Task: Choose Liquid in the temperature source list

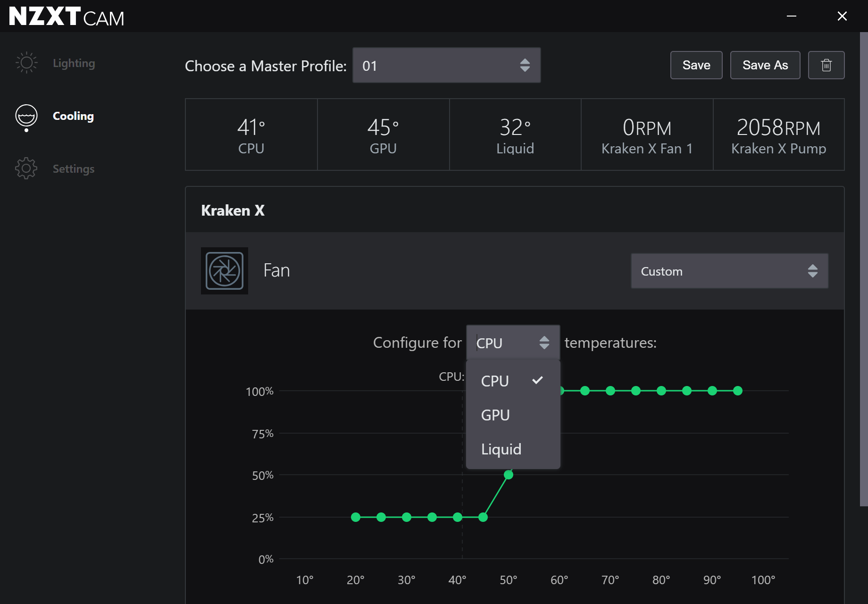Action: (x=501, y=449)
